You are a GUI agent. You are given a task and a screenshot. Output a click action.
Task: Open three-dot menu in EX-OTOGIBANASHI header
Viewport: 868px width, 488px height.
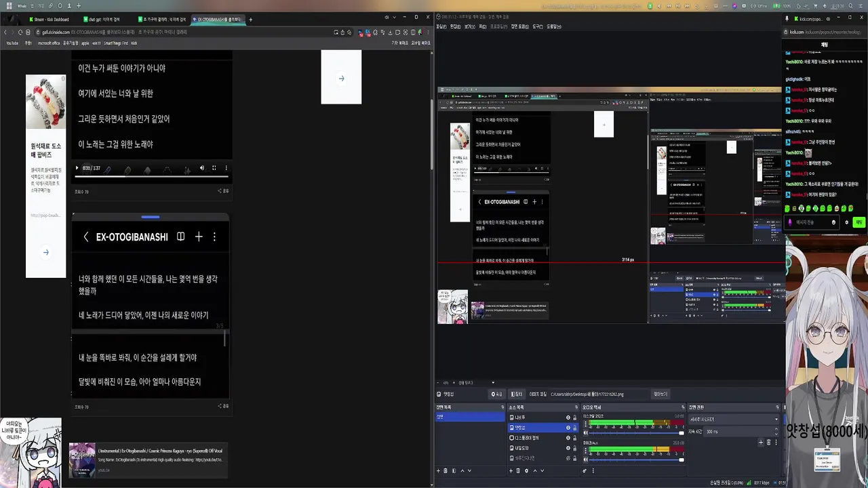tap(214, 237)
